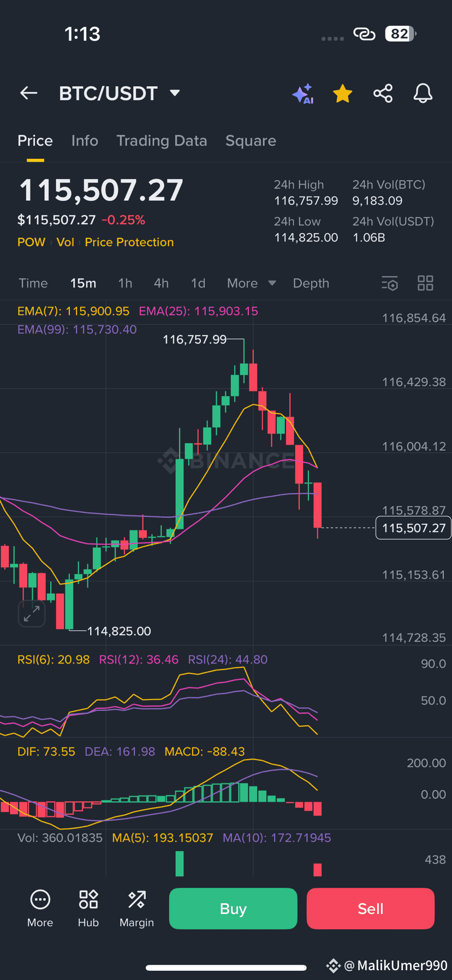Viewport: 452px width, 980px height.
Task: Tap the DEA: 161.98 label
Action: click(120, 751)
